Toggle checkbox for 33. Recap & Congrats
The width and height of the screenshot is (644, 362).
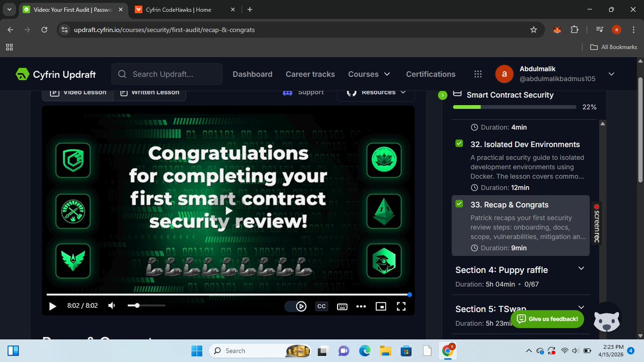click(459, 204)
